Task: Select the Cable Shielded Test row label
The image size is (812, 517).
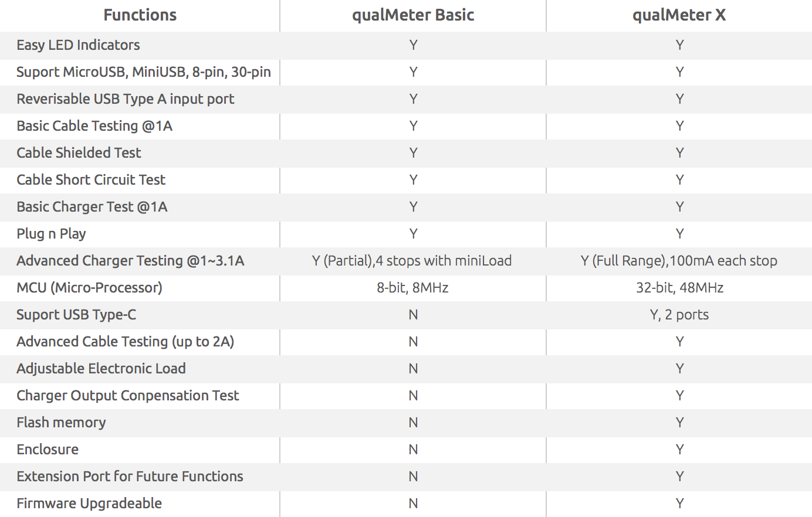Action: click(x=79, y=153)
